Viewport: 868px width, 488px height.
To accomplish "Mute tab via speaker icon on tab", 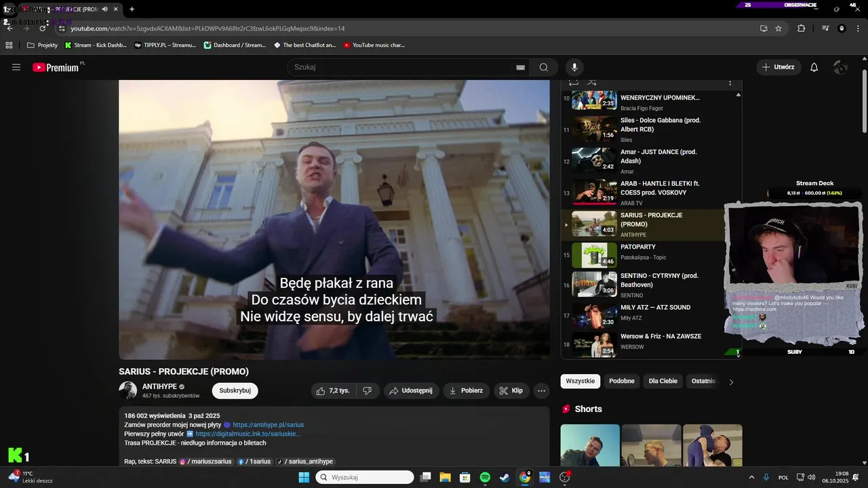I will click(x=105, y=9).
